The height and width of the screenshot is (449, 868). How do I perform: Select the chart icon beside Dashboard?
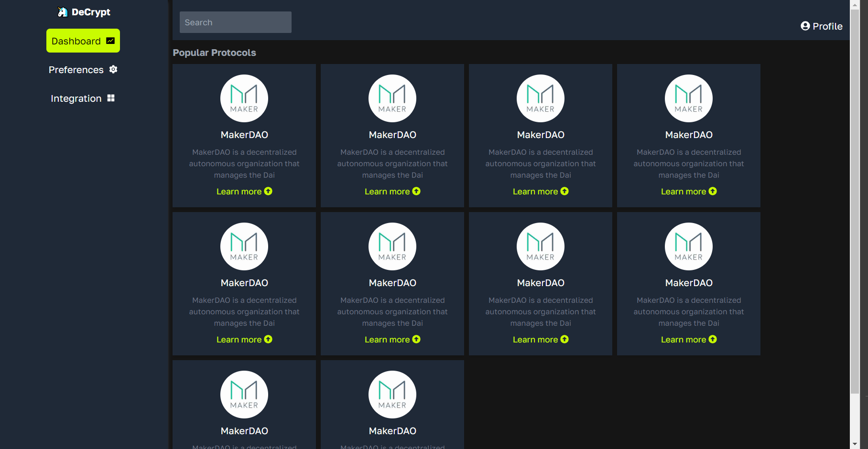[110, 41]
